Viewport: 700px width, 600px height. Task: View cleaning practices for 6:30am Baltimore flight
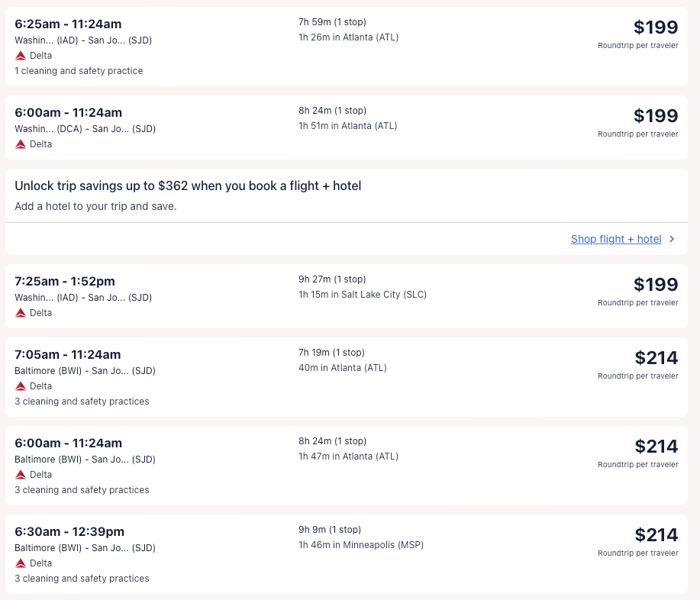pyautogui.click(x=82, y=579)
